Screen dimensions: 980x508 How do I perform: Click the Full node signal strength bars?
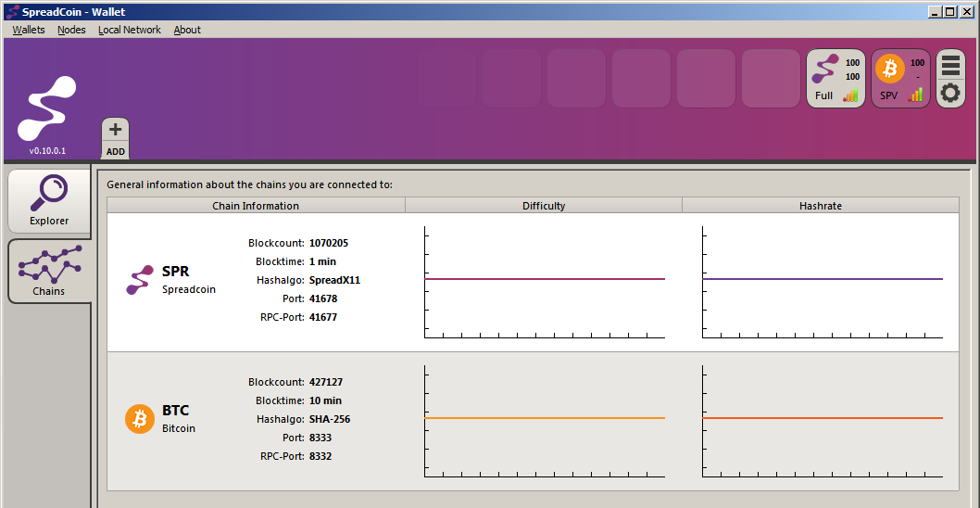tap(850, 95)
